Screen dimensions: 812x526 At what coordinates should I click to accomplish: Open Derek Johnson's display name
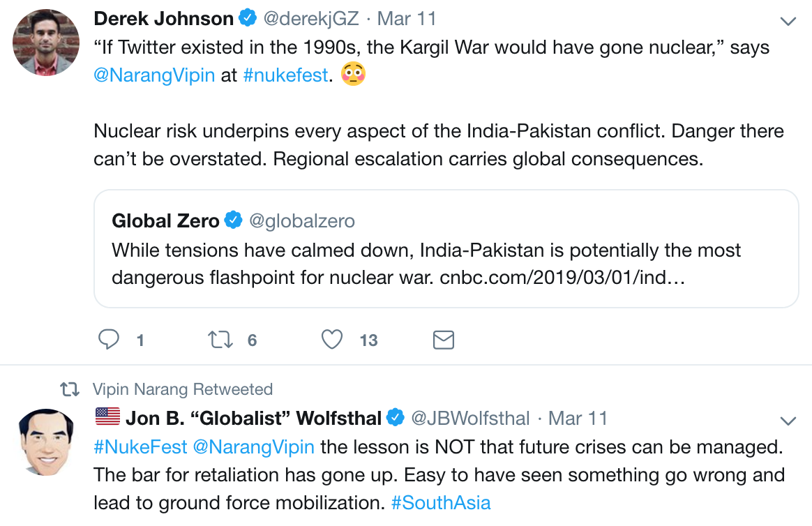click(164, 19)
